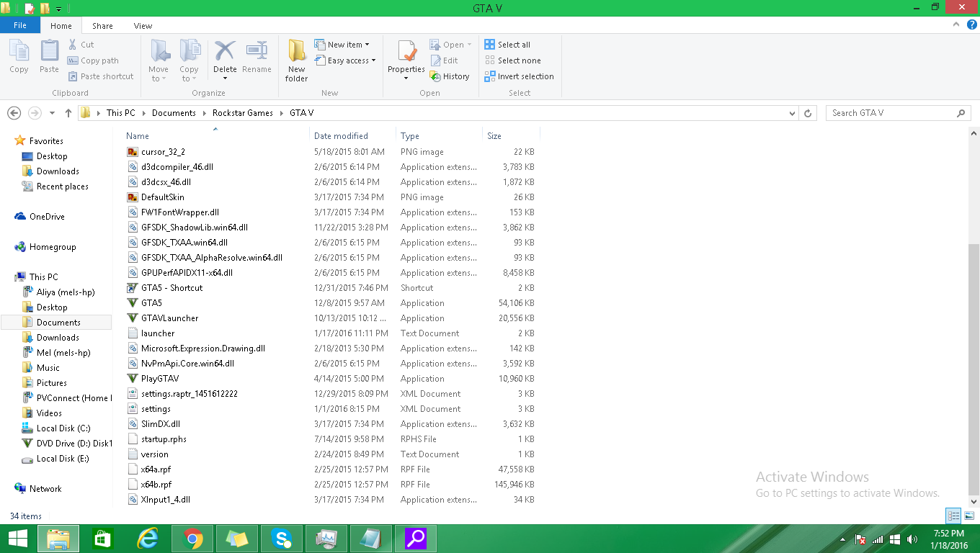
Task: Switch to large icons view layout
Action: point(969,516)
